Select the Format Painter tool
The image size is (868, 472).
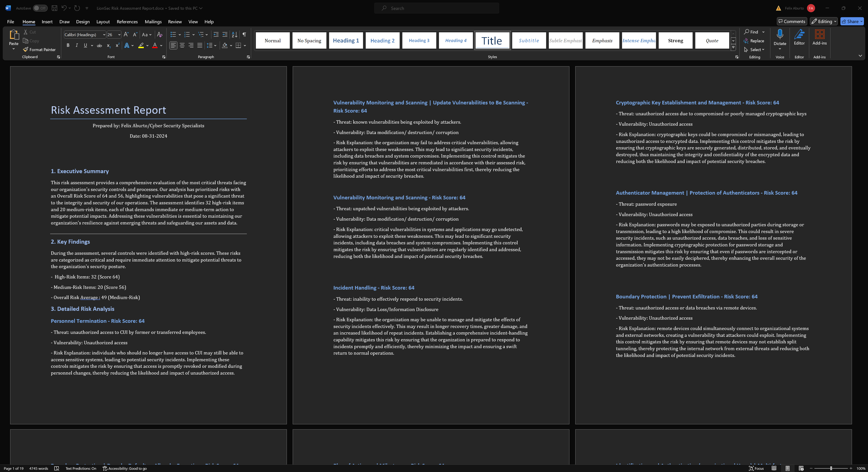click(x=39, y=50)
